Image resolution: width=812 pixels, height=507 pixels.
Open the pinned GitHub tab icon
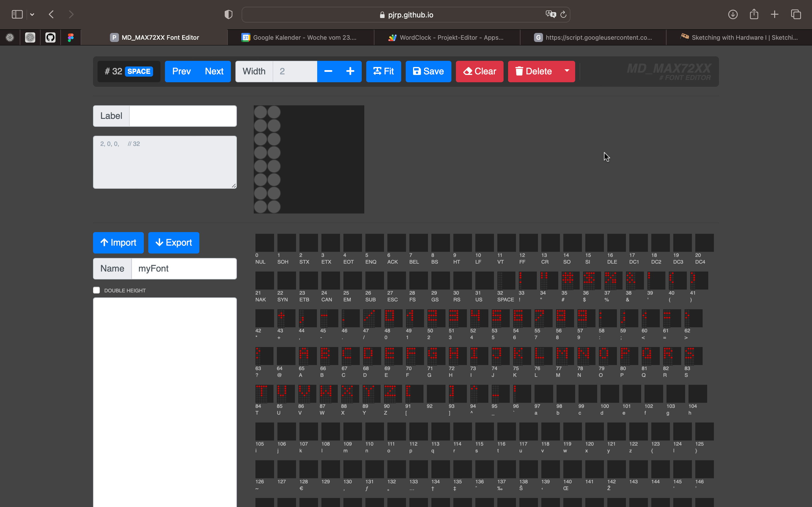click(x=50, y=37)
